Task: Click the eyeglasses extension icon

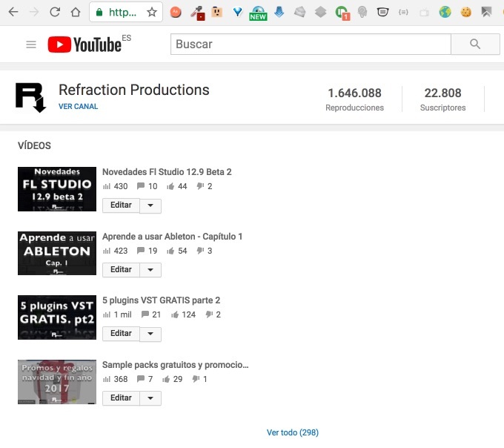Action: click(383, 12)
